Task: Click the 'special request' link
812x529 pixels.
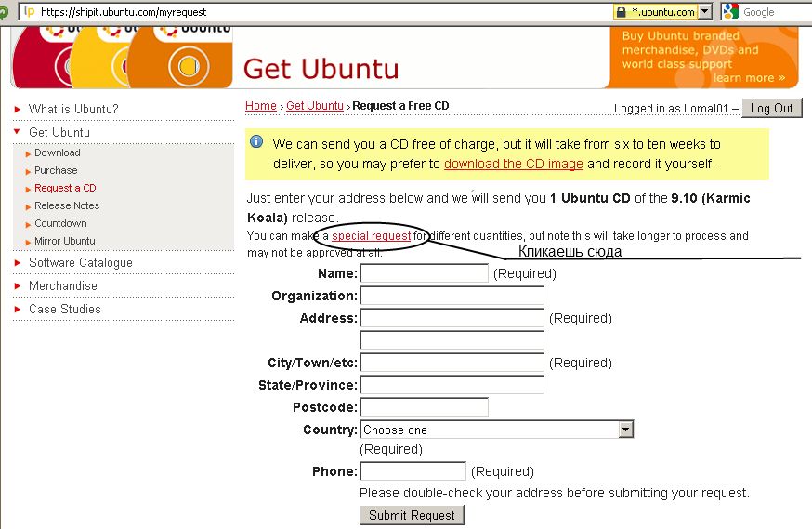Action: (x=372, y=236)
